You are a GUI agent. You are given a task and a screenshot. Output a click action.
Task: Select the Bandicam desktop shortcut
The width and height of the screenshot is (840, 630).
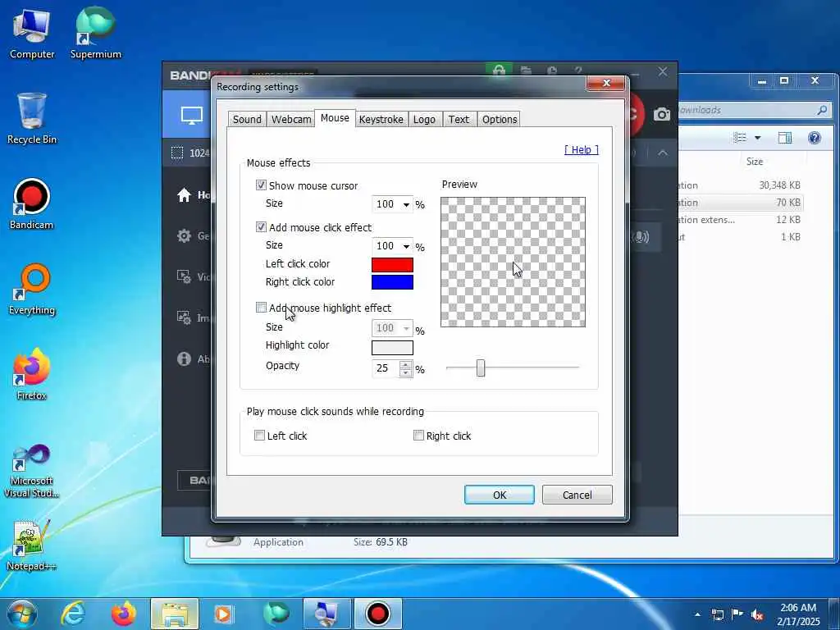32,204
